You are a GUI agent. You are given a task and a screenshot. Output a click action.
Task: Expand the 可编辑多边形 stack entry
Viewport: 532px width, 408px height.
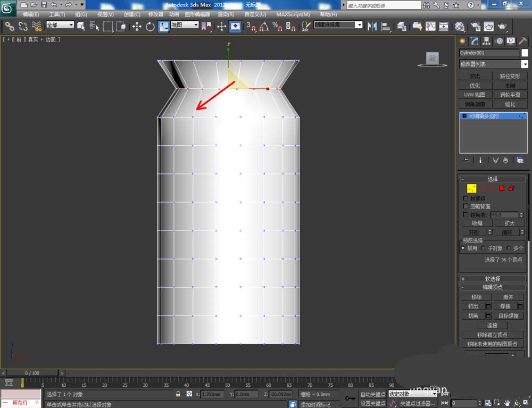pyautogui.click(x=464, y=116)
